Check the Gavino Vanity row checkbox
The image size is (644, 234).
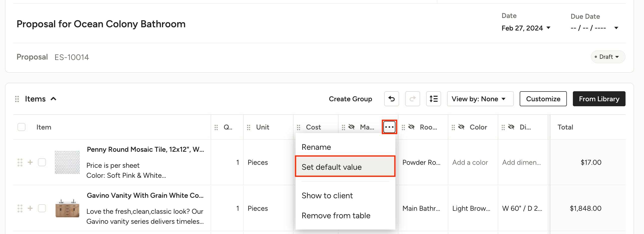(x=42, y=208)
